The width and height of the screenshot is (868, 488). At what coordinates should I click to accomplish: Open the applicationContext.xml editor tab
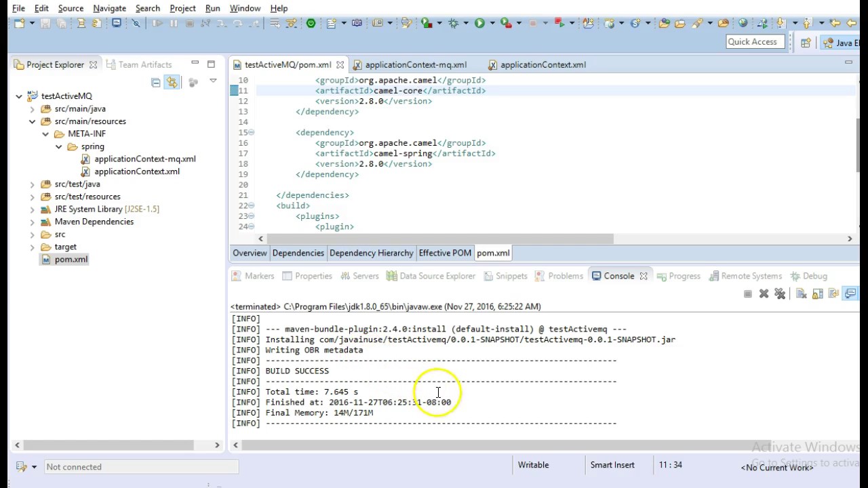pos(542,64)
